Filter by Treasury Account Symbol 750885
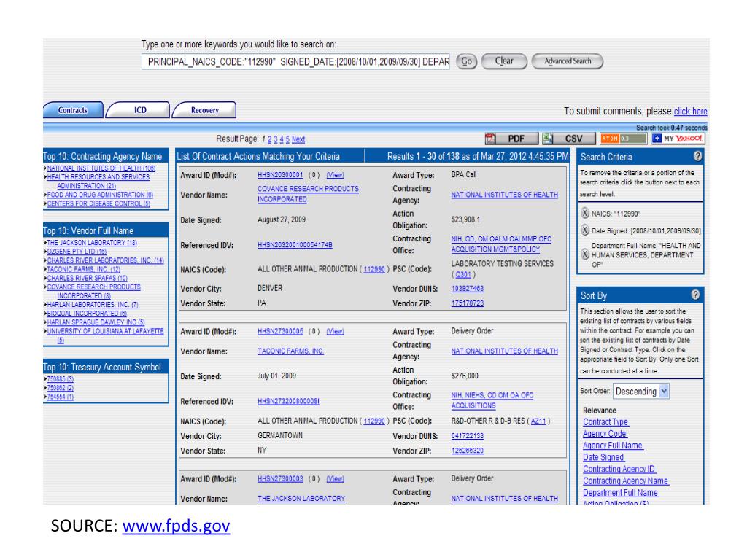 point(60,379)
